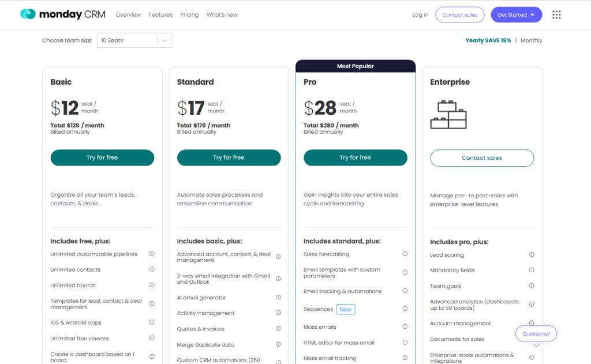Click the info icon next to Merge duplicate data
The image size is (591, 364).
(279, 344)
